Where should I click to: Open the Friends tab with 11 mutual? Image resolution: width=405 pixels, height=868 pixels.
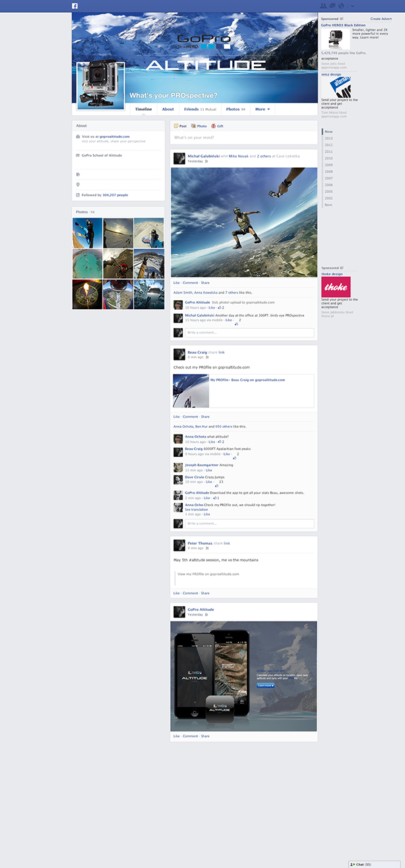tap(200, 109)
